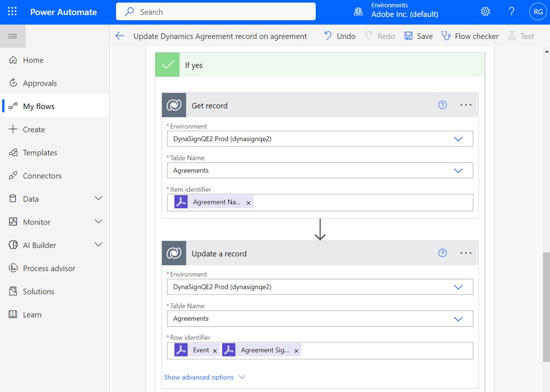This screenshot has height=392, width=550.
Task: Click the Test flask icon
Action: pos(512,36)
